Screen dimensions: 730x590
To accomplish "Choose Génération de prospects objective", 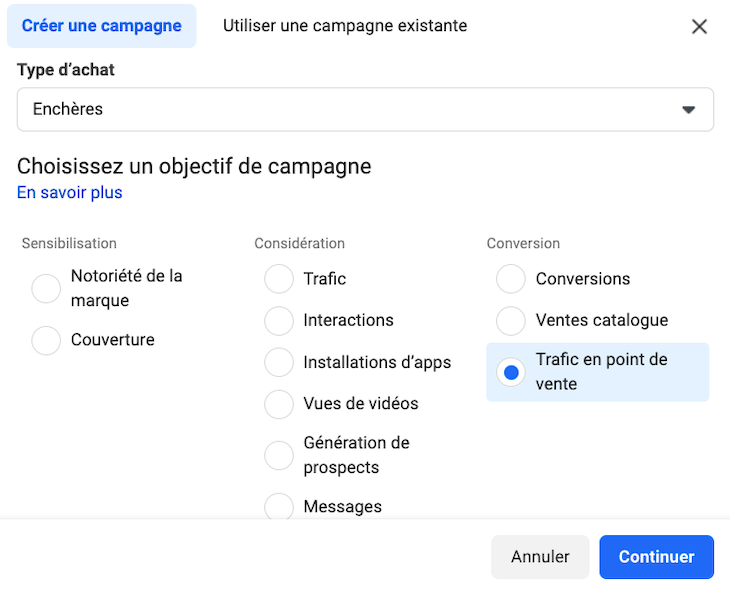I will pyautogui.click(x=279, y=456).
